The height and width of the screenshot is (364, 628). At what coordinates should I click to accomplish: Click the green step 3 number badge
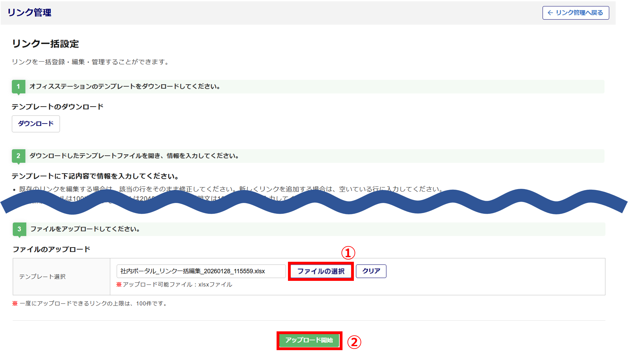[x=19, y=229]
